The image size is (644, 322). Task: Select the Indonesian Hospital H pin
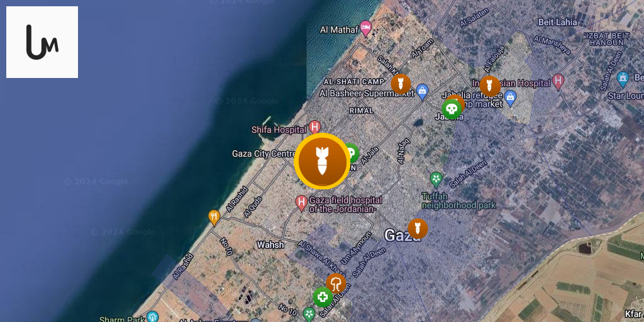[x=558, y=82]
